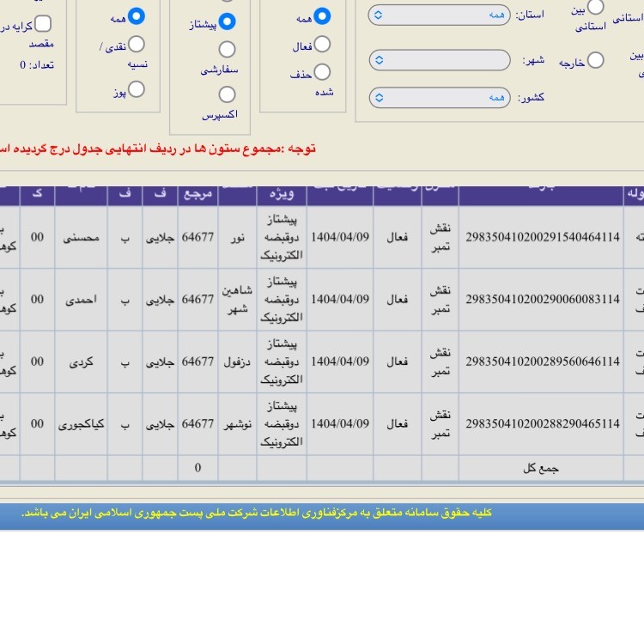Open the 'استان' province dropdown
This screenshot has height=644, width=644.
click(439, 15)
